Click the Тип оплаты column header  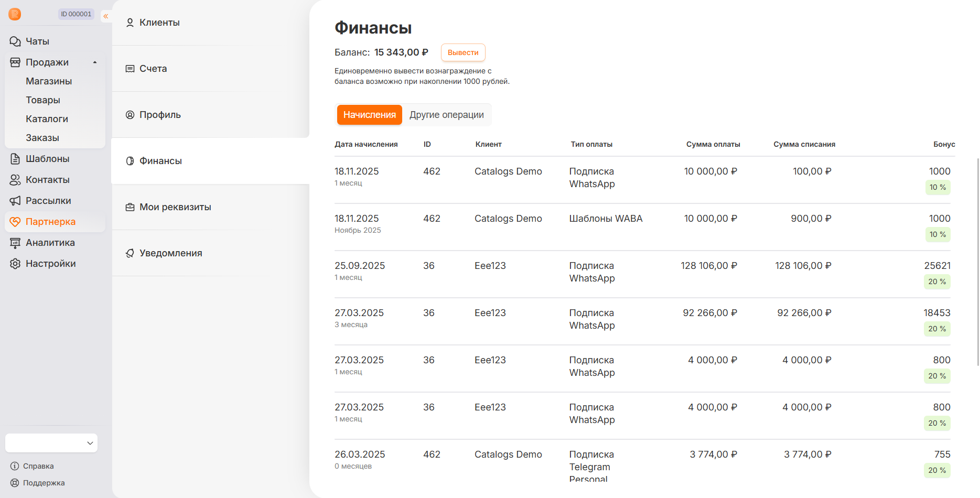click(x=591, y=144)
